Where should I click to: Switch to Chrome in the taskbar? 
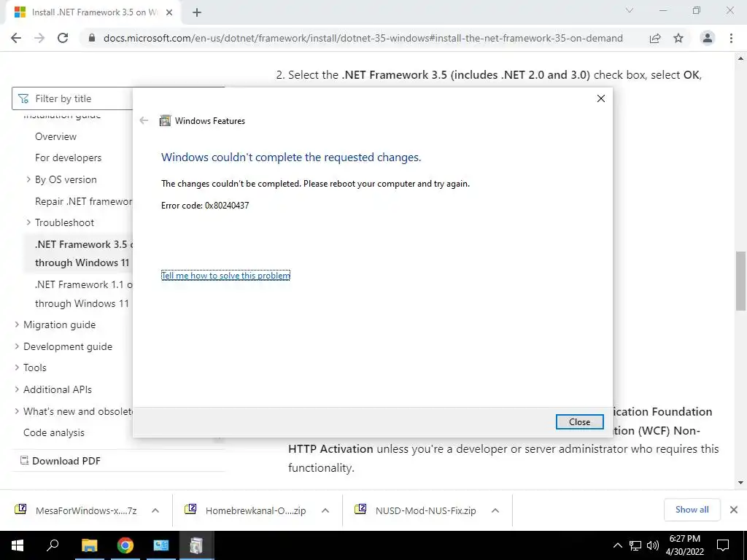point(125,545)
